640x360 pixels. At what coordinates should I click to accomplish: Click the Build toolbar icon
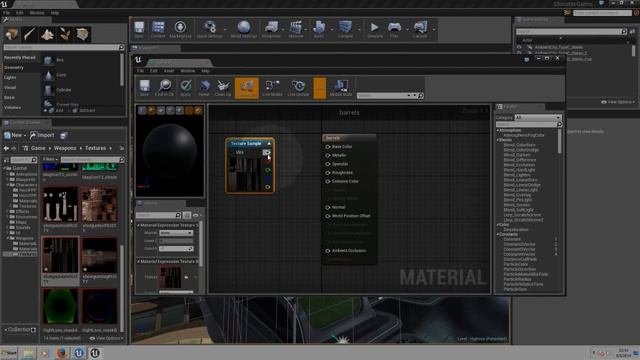[319, 29]
